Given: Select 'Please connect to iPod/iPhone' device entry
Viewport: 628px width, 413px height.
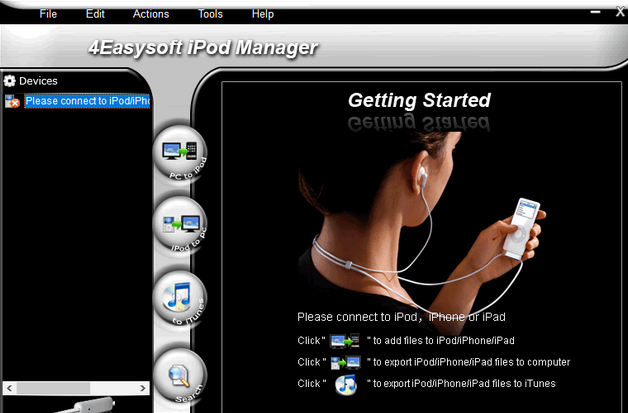Looking at the screenshot, I should 87,101.
